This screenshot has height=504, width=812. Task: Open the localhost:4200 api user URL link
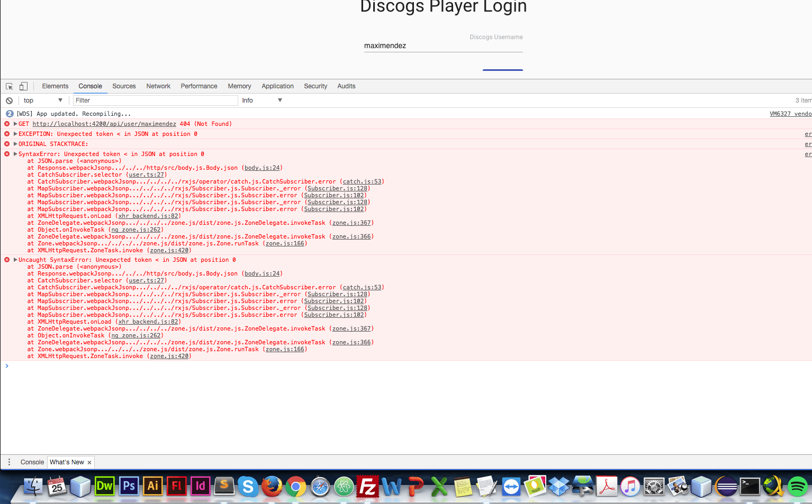104,124
